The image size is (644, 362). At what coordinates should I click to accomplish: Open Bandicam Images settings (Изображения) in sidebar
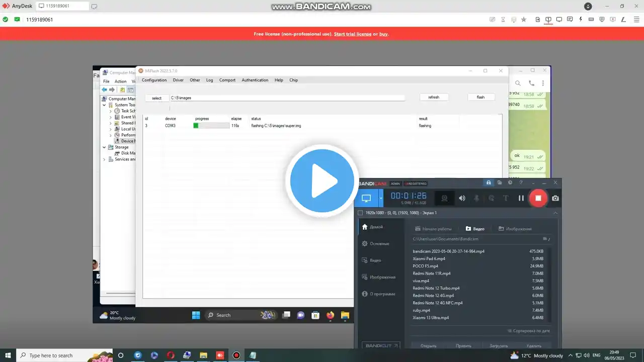[378, 277]
